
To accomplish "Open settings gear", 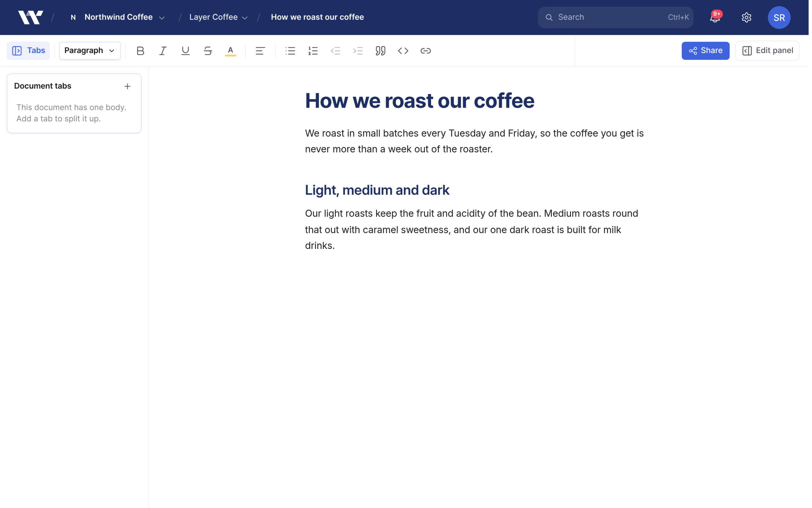I will point(746,17).
